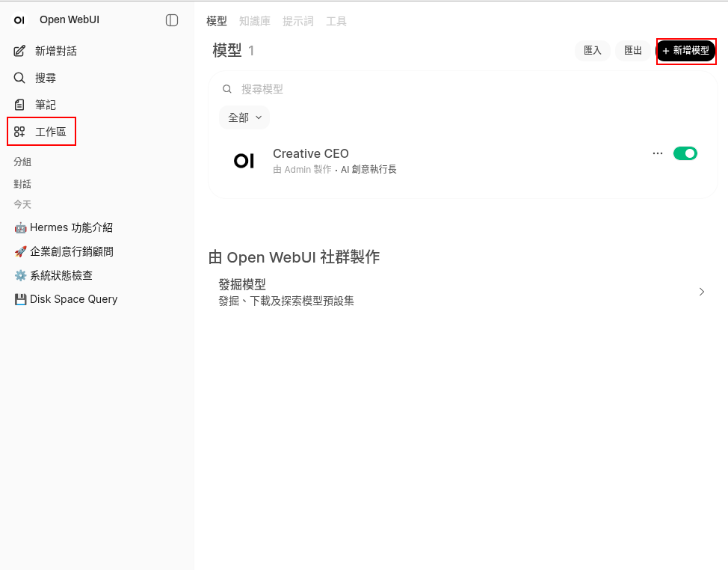Click the 由 Admin 製作 text
This screenshot has width=728, height=570.
tap(302, 170)
